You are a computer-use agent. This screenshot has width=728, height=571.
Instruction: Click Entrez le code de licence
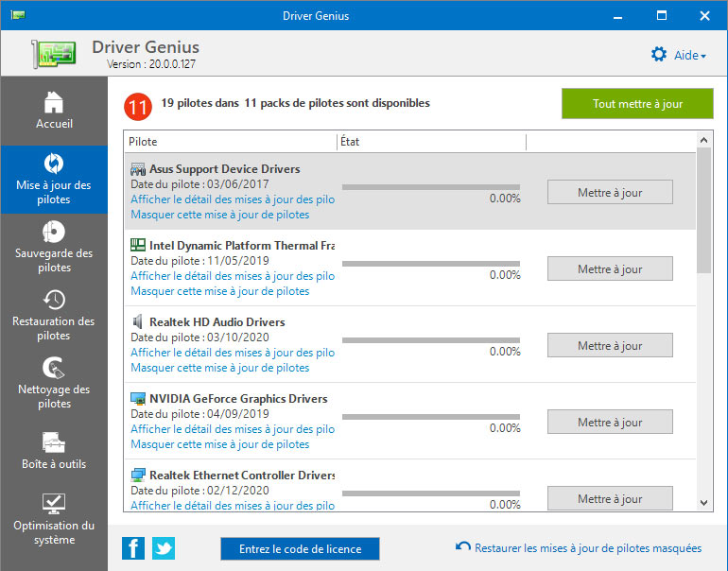pyautogui.click(x=300, y=548)
